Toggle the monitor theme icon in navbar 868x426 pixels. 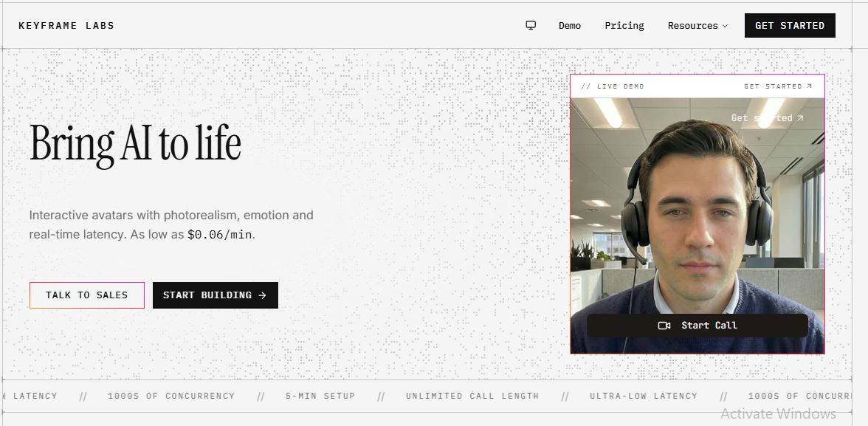[x=531, y=26]
